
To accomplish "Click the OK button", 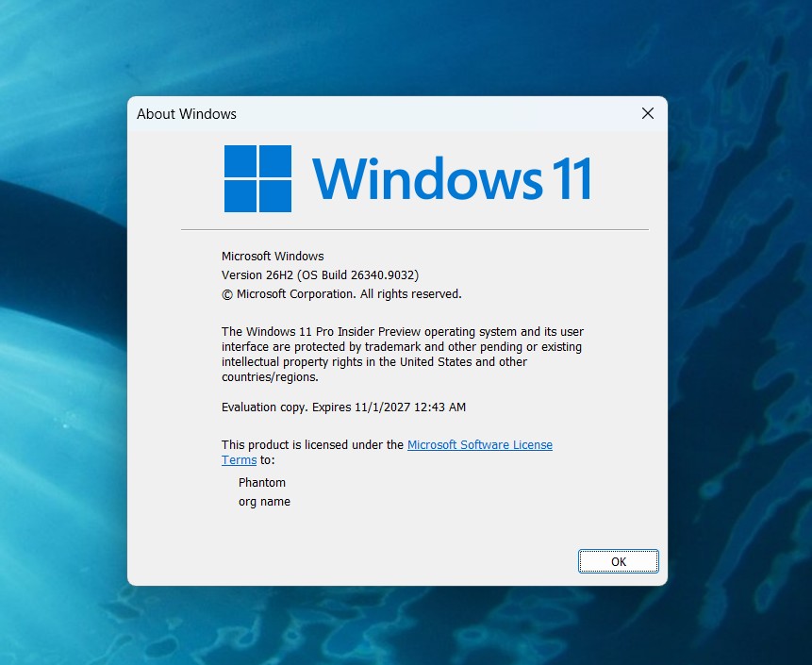I will click(x=619, y=561).
